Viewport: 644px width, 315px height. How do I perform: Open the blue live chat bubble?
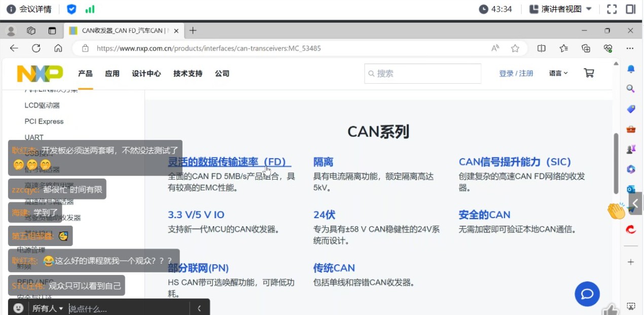(x=587, y=294)
